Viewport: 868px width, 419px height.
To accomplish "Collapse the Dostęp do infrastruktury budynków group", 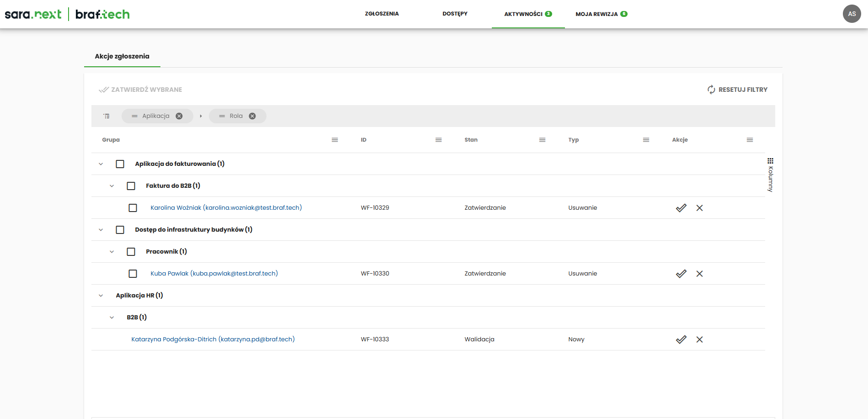I will click(101, 230).
